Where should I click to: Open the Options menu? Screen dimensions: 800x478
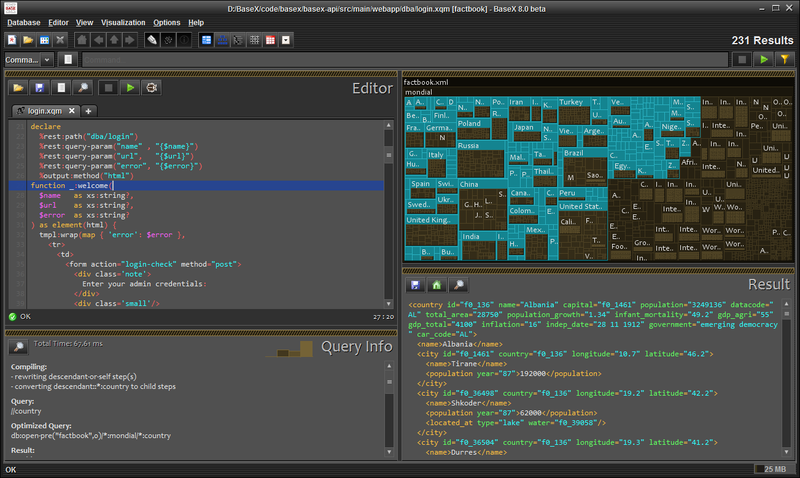pyautogui.click(x=167, y=22)
